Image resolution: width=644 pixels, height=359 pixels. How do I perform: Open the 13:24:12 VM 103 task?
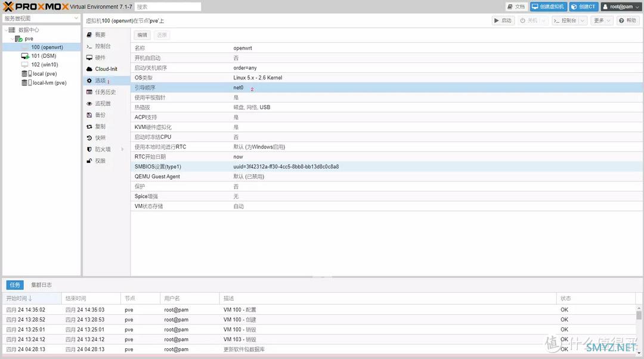319,339
